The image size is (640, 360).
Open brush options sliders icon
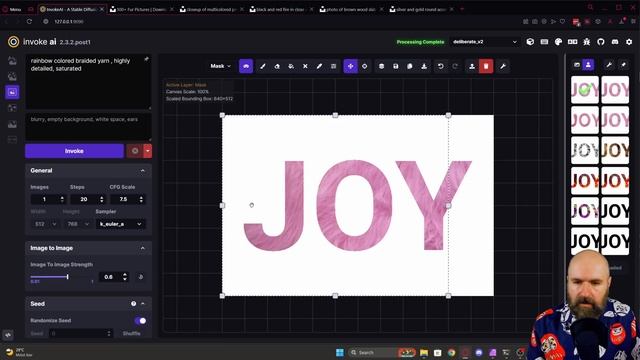click(333, 66)
